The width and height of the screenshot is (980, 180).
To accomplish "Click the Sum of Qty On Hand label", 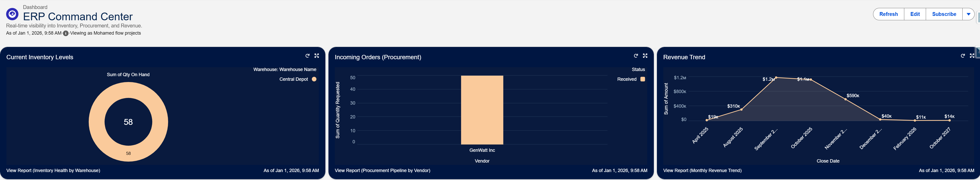I will 128,75.
